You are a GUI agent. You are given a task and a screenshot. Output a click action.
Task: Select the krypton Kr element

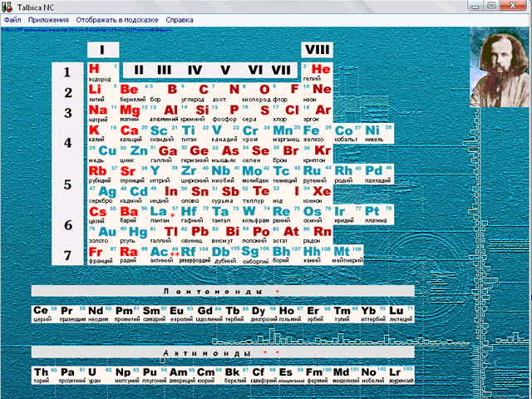point(317,154)
